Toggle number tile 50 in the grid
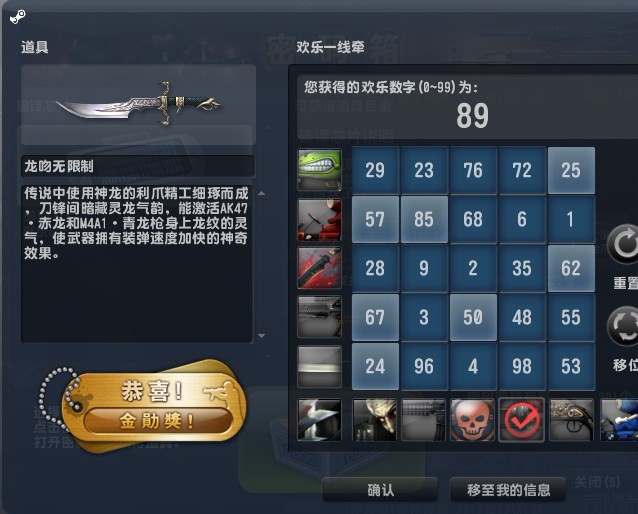638x514 pixels. (473, 317)
